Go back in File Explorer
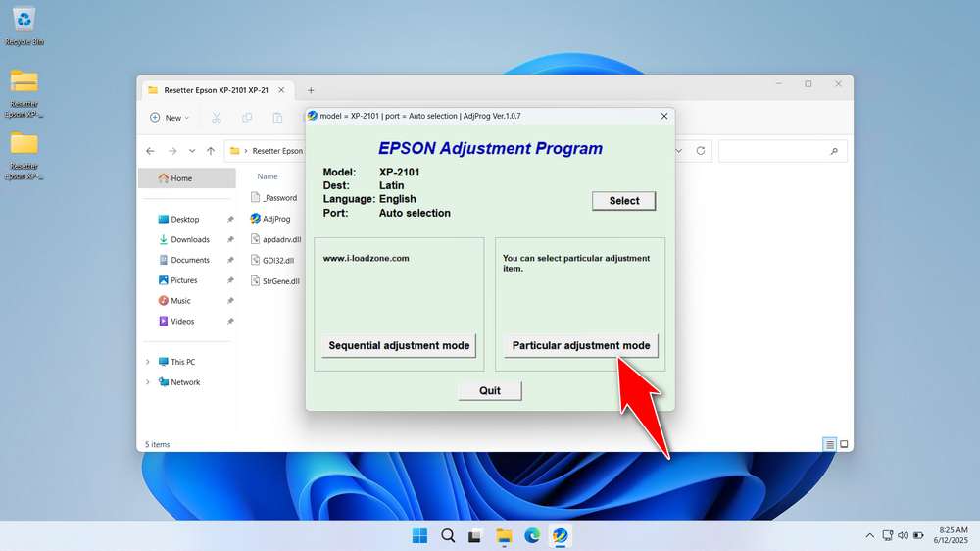Screen dimensions: 980x551 pyautogui.click(x=150, y=151)
